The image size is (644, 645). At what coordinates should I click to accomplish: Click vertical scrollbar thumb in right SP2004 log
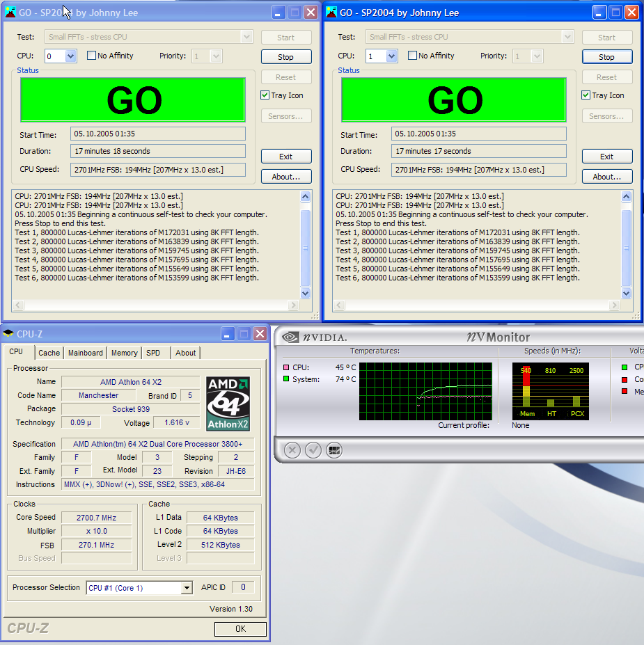click(626, 248)
